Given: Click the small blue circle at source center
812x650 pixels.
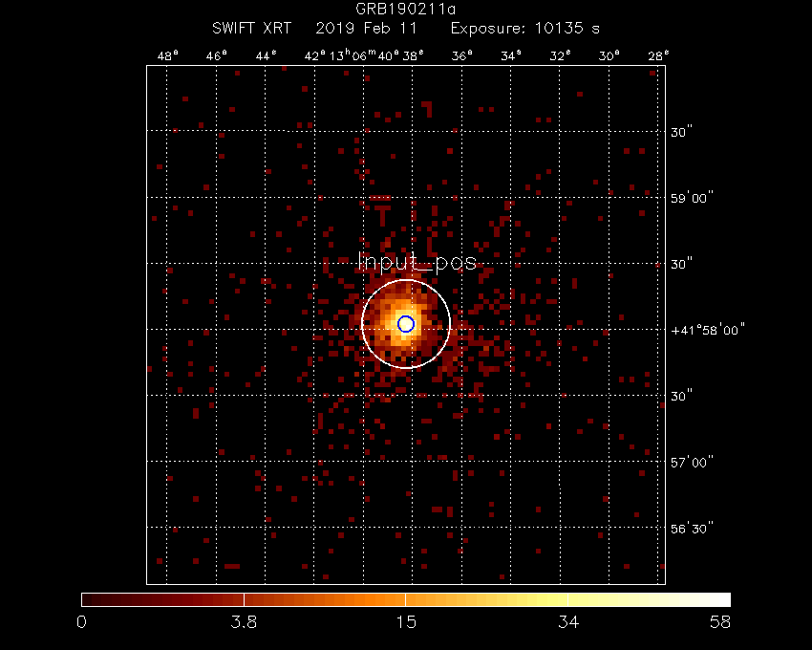Looking at the screenshot, I should (406, 324).
